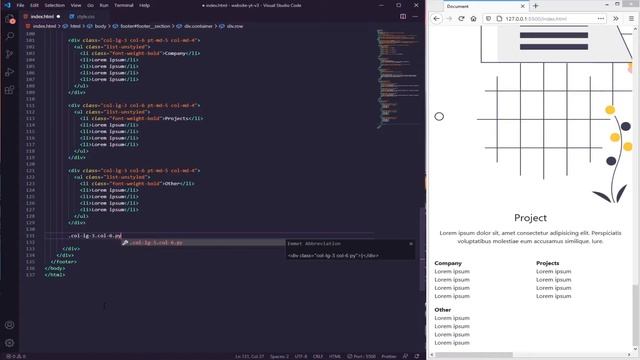Viewport: 640px width, 360px height.
Task: Open the Search view in activity bar
Action: 9,36
